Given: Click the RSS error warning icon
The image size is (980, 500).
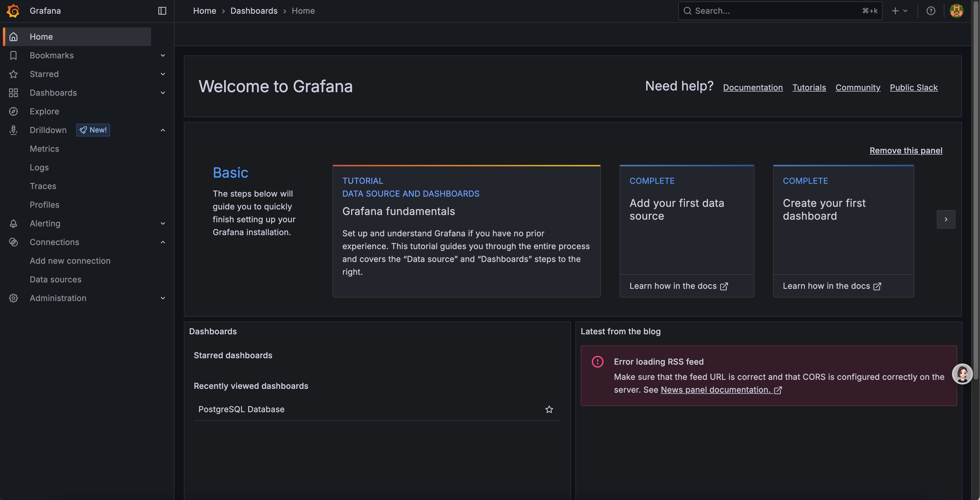Looking at the screenshot, I should (x=597, y=362).
